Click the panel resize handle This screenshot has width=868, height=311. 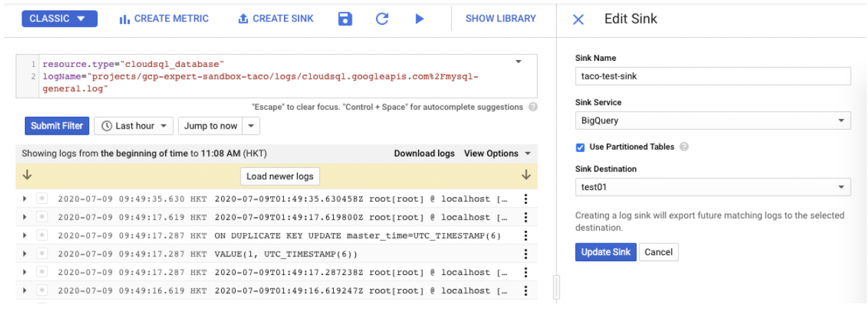[x=557, y=287]
